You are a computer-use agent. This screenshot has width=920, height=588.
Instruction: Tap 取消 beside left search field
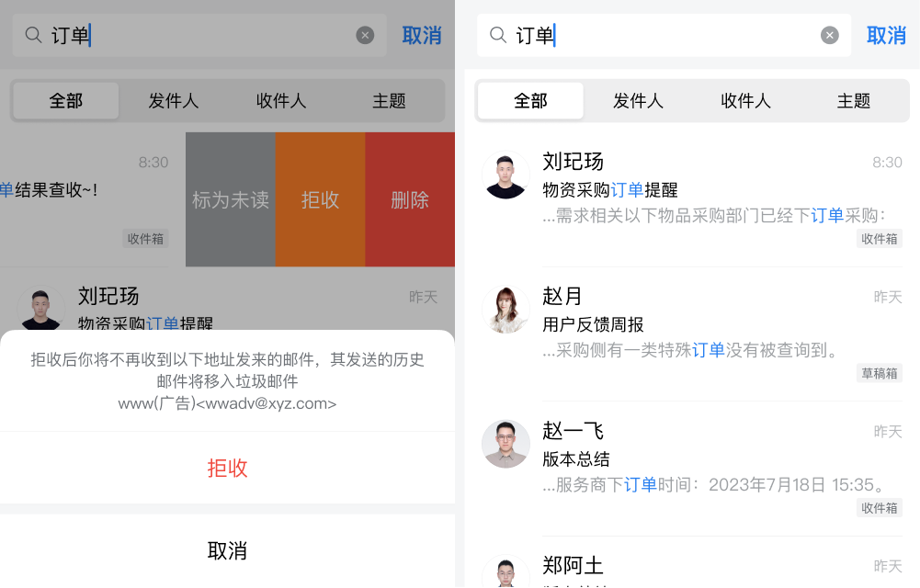coord(422,35)
